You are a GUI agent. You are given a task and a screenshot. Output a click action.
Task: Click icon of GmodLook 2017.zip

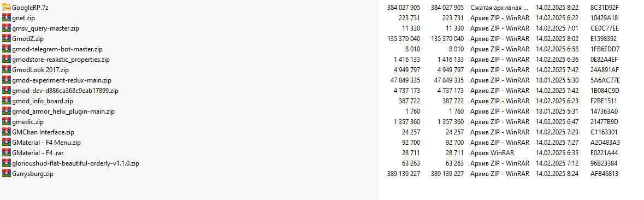pos(6,70)
